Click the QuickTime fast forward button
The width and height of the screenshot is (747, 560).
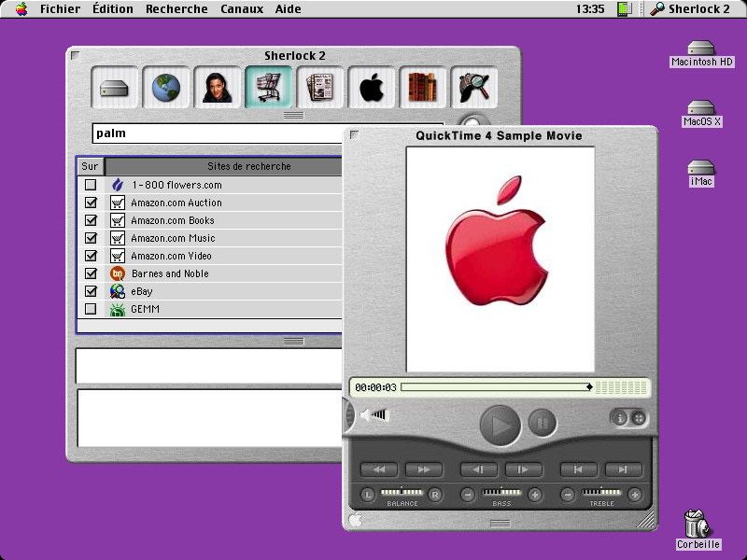[x=424, y=469]
